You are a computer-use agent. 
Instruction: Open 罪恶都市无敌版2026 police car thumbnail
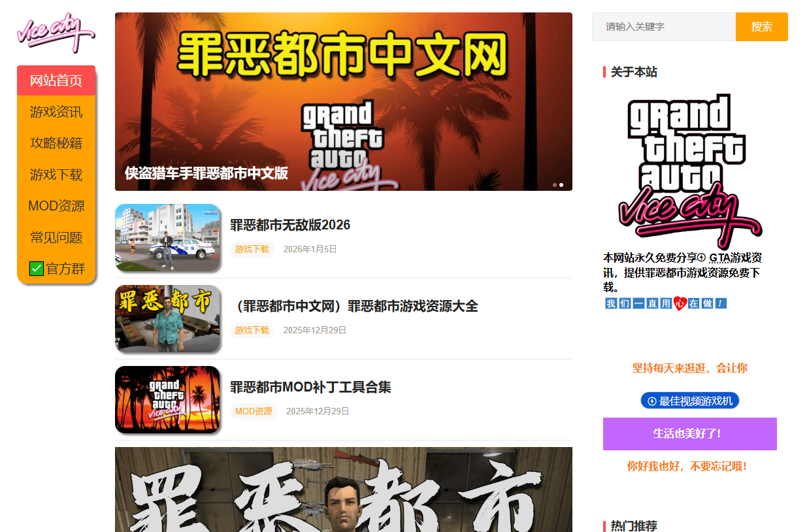167,238
